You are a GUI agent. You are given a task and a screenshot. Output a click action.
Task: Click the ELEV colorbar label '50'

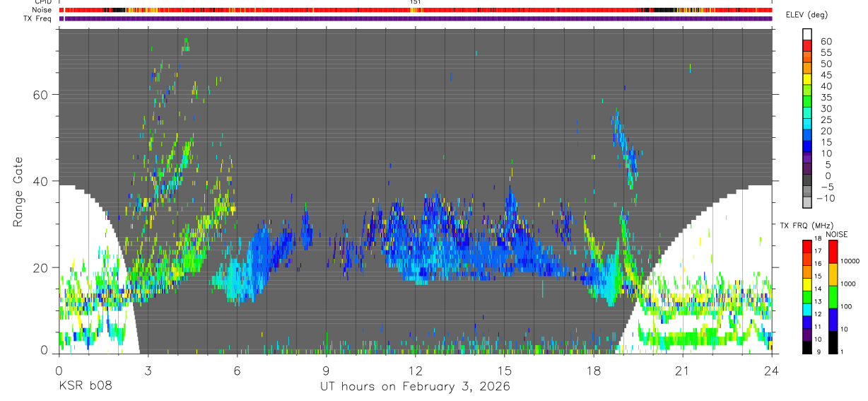826,64
